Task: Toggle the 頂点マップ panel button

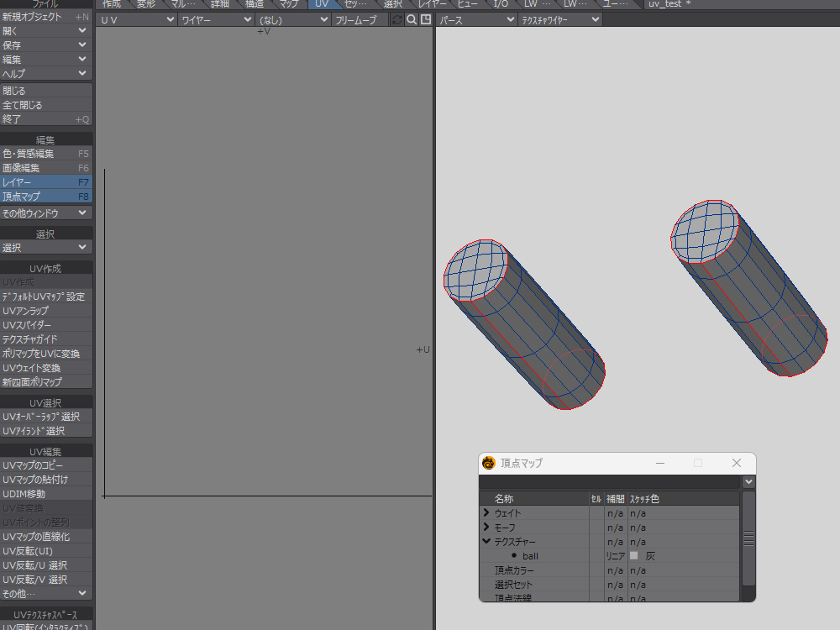Action: [46, 197]
